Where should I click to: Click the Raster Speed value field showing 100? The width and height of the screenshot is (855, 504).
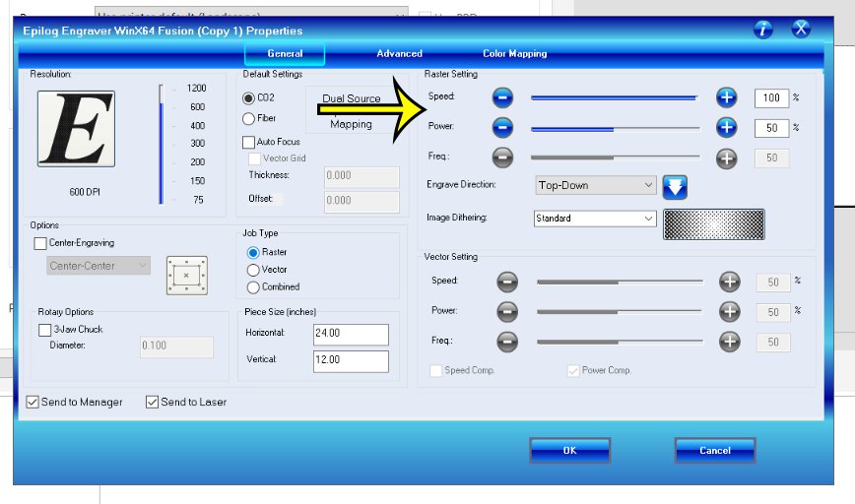point(771,98)
